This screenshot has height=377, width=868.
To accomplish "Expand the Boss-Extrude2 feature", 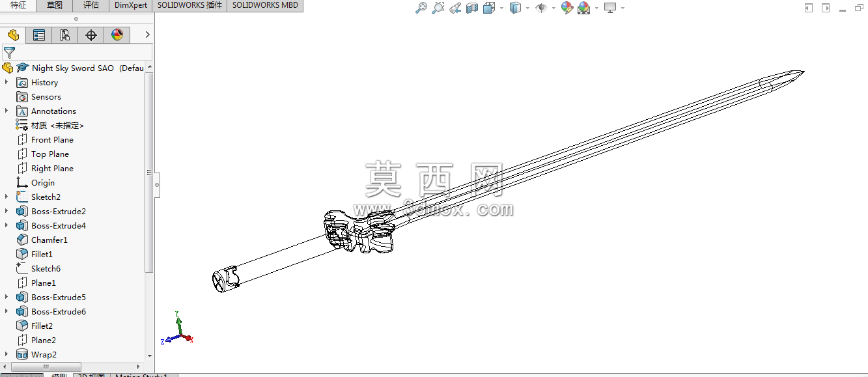I will click(7, 211).
